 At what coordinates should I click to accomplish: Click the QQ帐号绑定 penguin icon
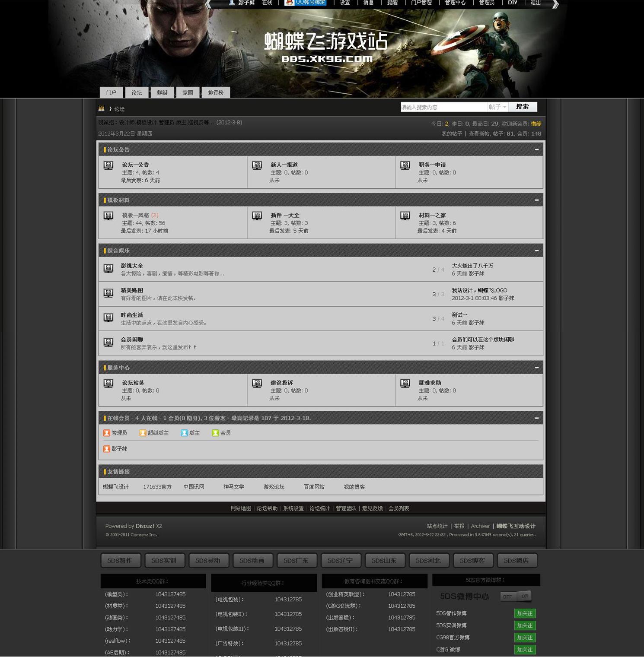[x=289, y=3]
